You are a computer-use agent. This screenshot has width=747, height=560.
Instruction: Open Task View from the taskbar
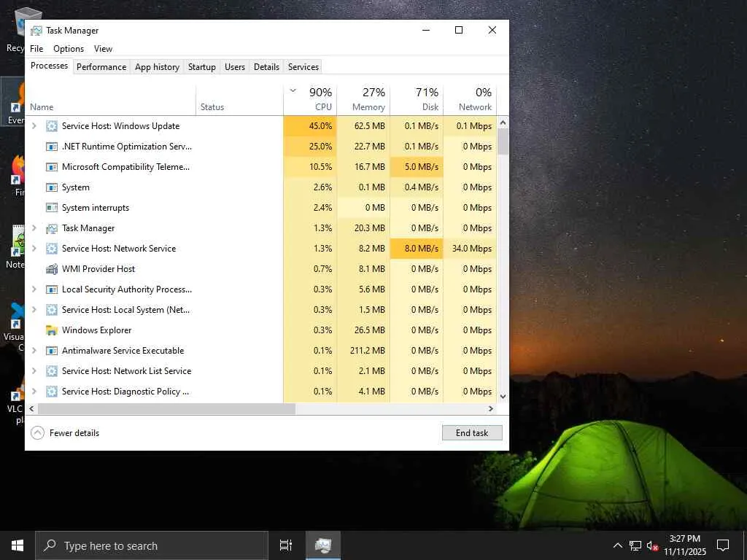coord(285,545)
